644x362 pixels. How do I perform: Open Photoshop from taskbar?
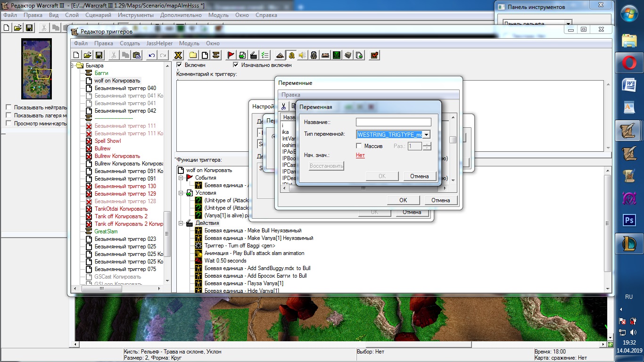click(630, 220)
